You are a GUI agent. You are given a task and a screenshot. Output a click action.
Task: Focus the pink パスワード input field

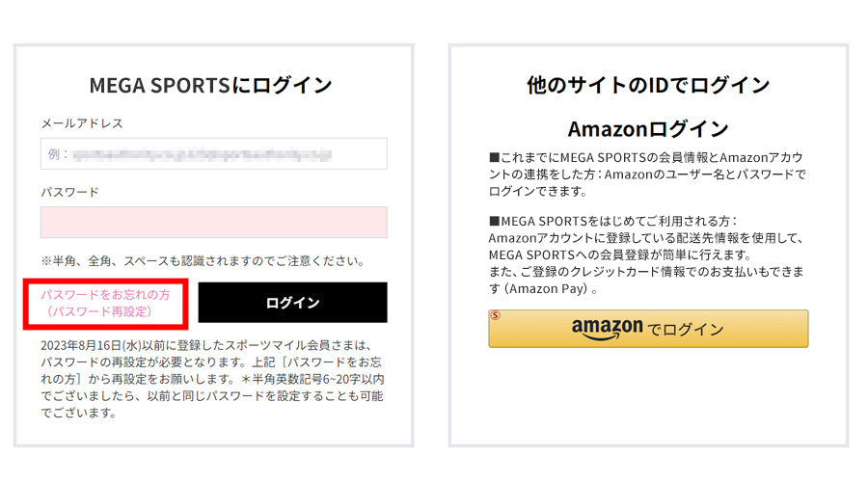[214, 223]
